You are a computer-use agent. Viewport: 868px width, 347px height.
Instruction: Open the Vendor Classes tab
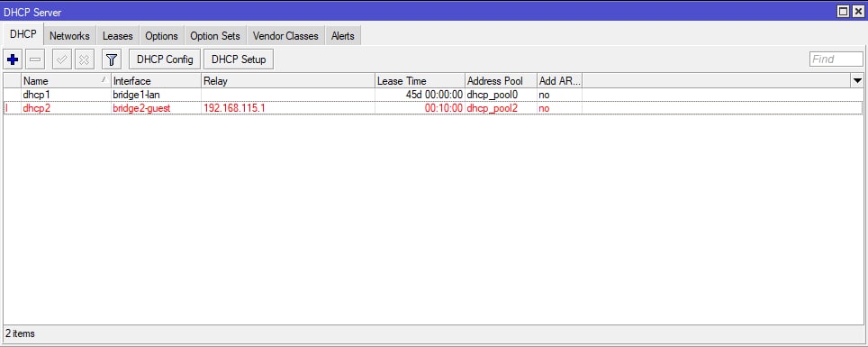pyautogui.click(x=285, y=36)
